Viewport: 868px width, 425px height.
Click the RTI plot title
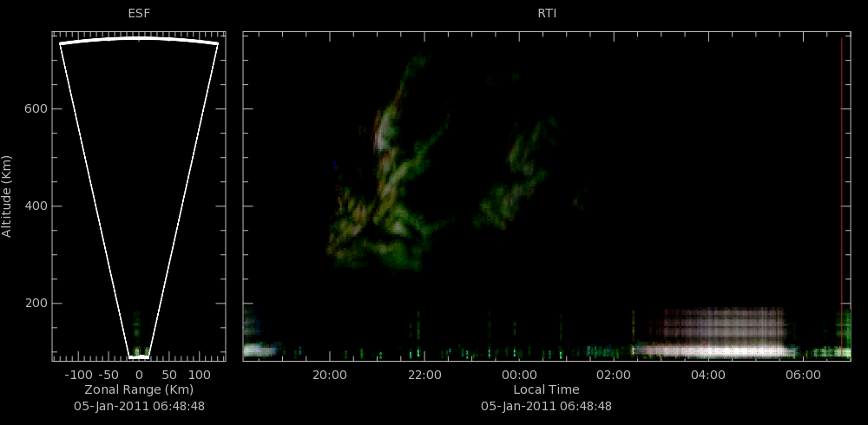pyautogui.click(x=547, y=14)
